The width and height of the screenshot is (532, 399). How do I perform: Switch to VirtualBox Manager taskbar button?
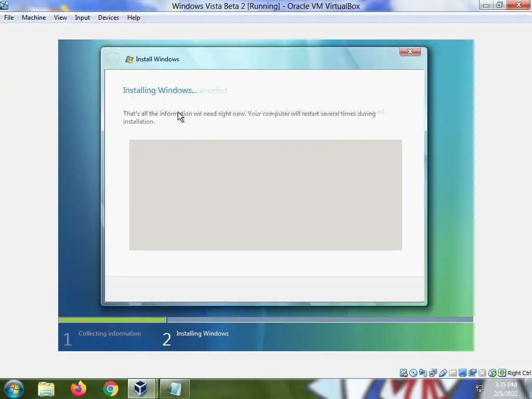coord(141,389)
